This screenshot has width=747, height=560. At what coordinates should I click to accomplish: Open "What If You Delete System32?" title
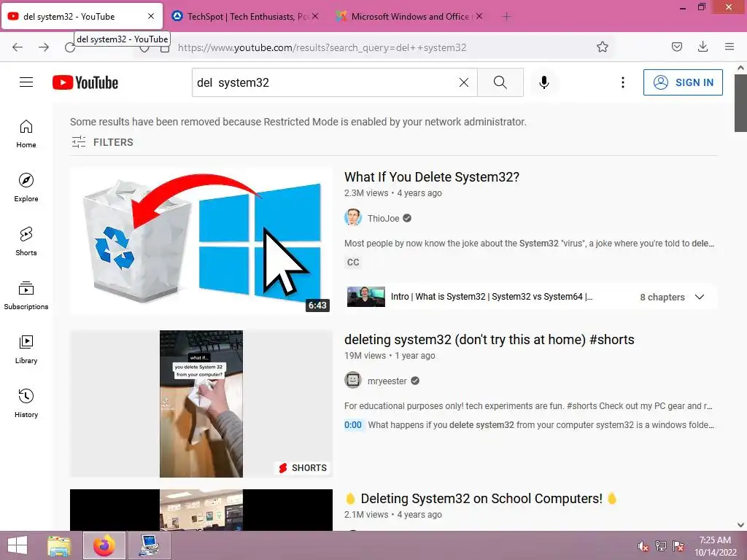coord(432,177)
